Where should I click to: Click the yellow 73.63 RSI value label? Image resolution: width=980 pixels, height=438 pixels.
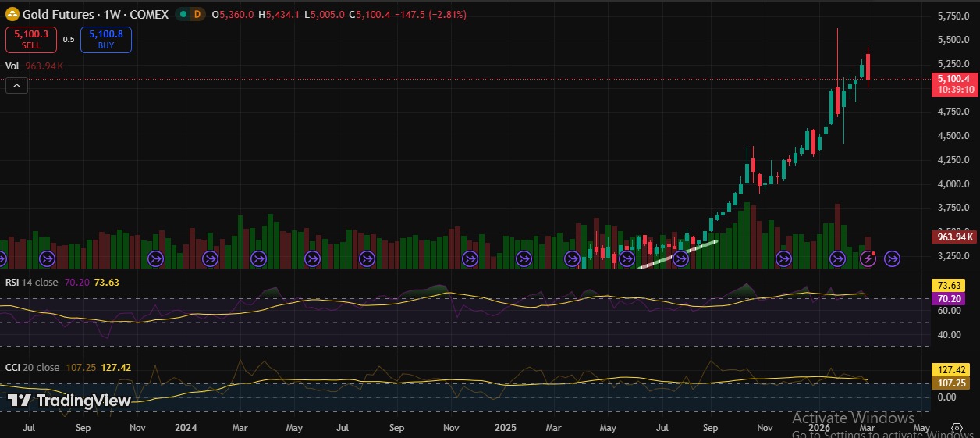click(x=954, y=286)
